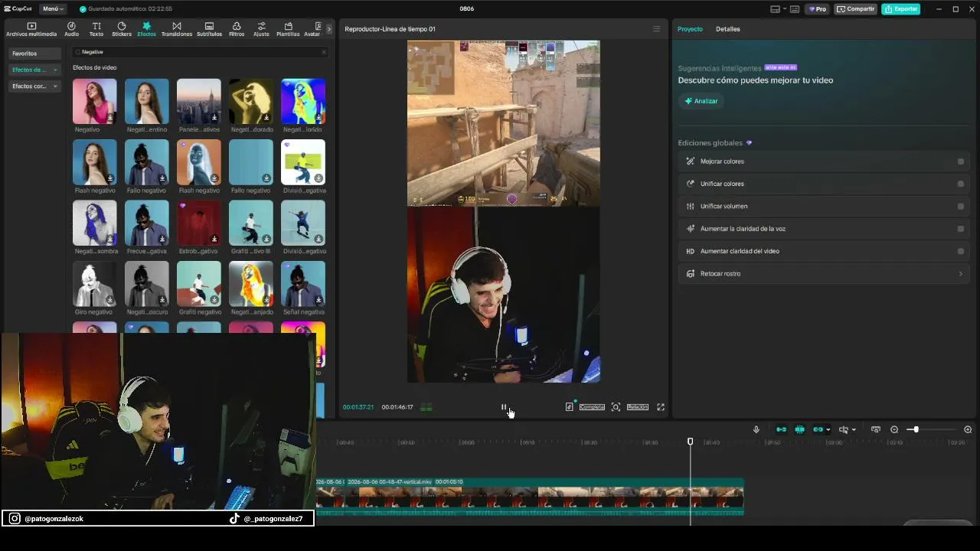Image resolution: width=980 pixels, height=551 pixels.
Task: Enable Unificar colores checkbox
Action: pos(961,184)
